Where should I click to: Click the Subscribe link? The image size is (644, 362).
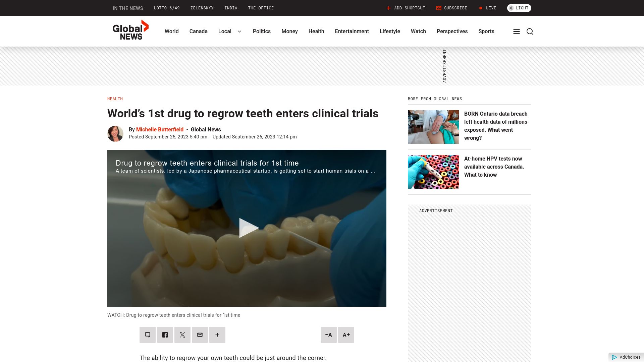tap(451, 8)
